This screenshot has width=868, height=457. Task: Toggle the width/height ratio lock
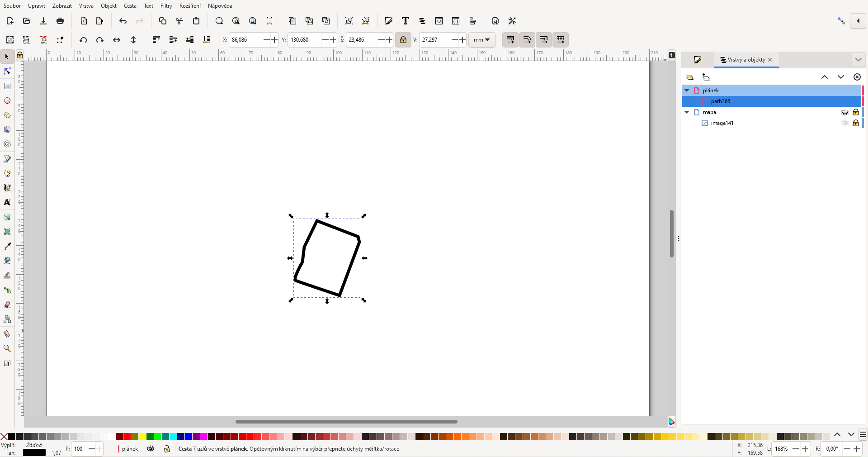click(x=403, y=40)
